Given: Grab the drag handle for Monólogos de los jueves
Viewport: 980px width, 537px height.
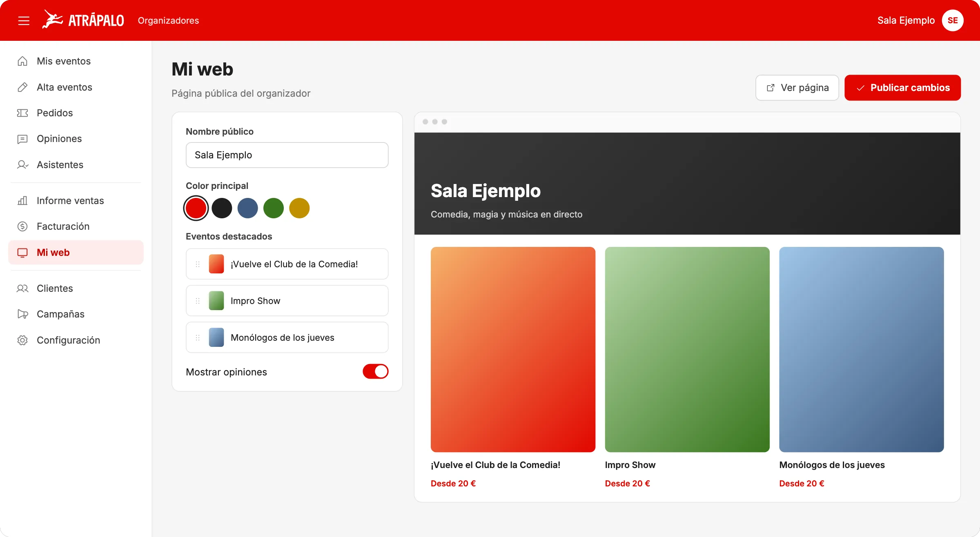Looking at the screenshot, I should (x=198, y=337).
